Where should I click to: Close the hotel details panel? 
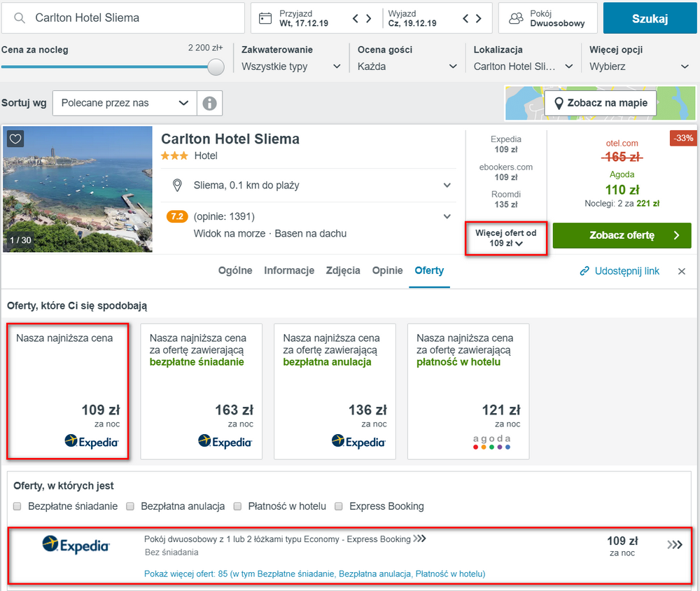pyautogui.click(x=681, y=271)
